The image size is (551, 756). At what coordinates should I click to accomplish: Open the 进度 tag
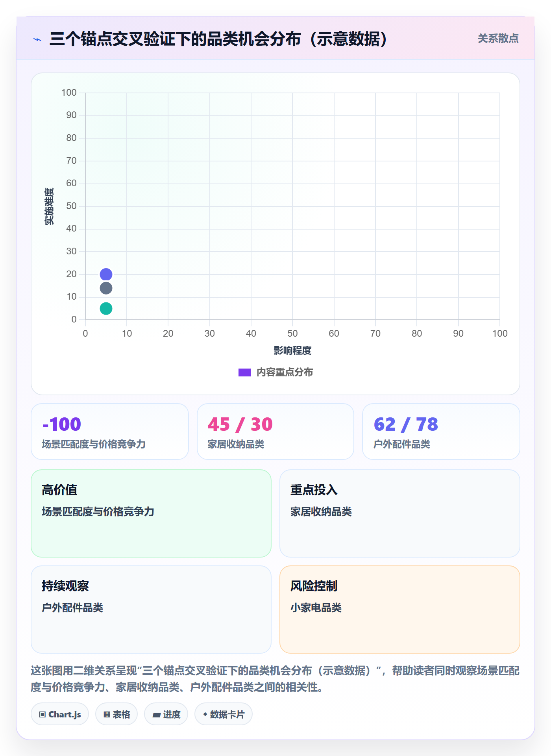tap(166, 714)
